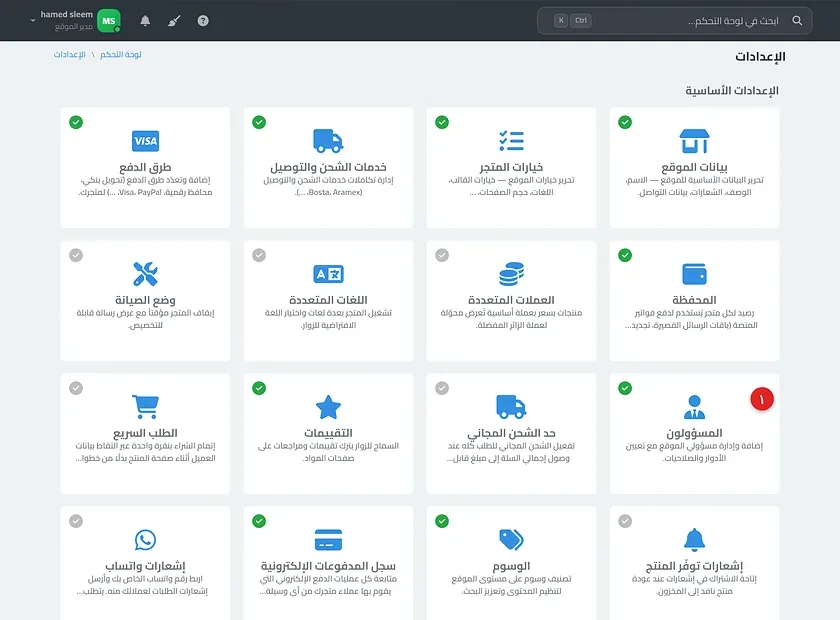Viewport: 840px width, 620px height.
Task: Toggle gray check on الطلب السريع card
Action: 76,388
